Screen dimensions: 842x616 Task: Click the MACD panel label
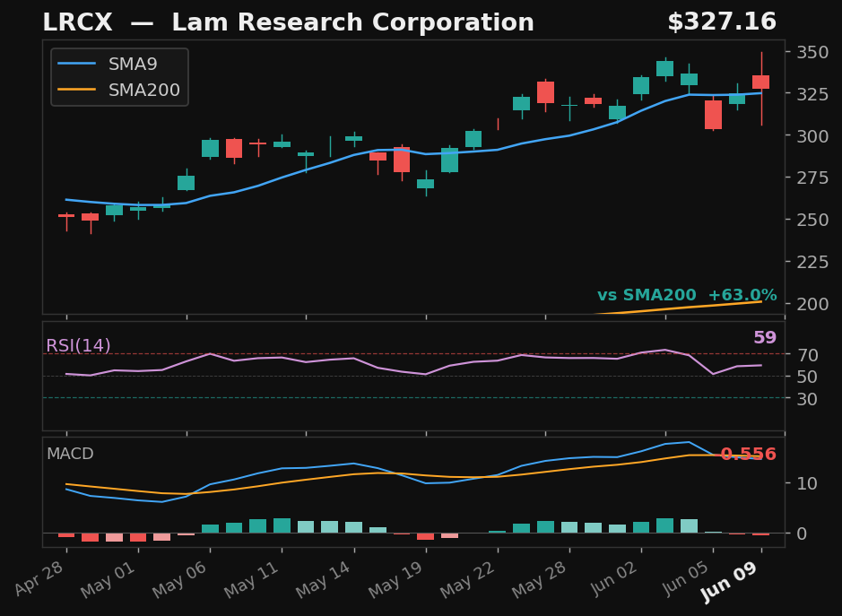pyautogui.click(x=70, y=454)
